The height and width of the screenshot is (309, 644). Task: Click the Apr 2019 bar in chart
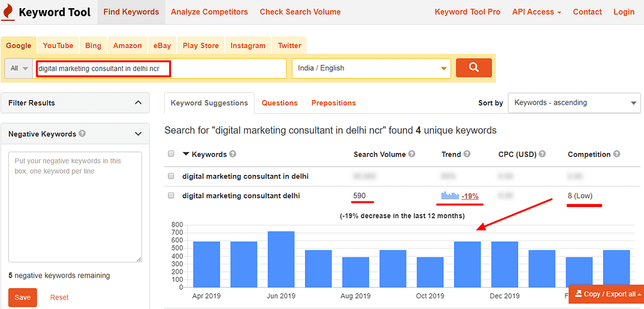click(206, 264)
